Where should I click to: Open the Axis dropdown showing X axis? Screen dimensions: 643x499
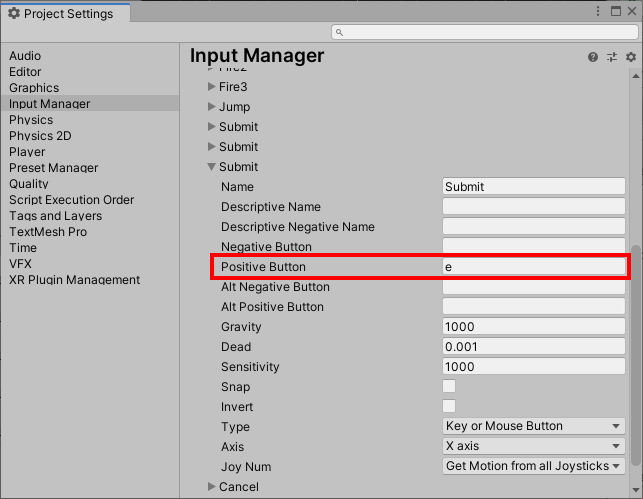(534, 446)
